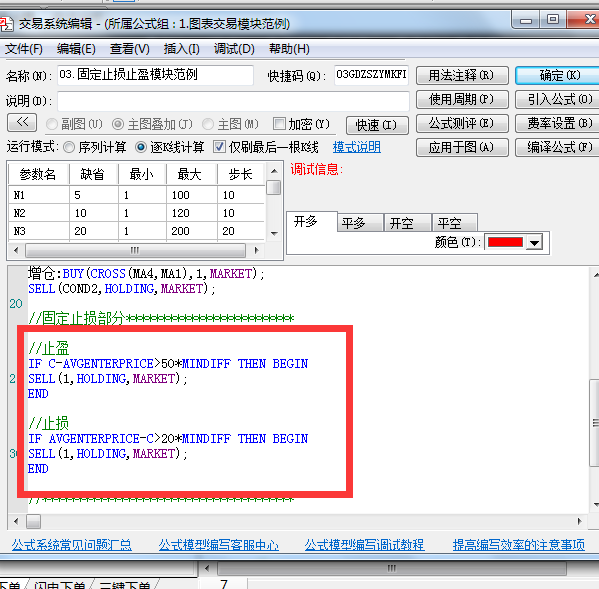Image resolution: width=599 pixels, height=589 pixels.
Task: Open the 帮助(H) menu
Action: pos(289,49)
